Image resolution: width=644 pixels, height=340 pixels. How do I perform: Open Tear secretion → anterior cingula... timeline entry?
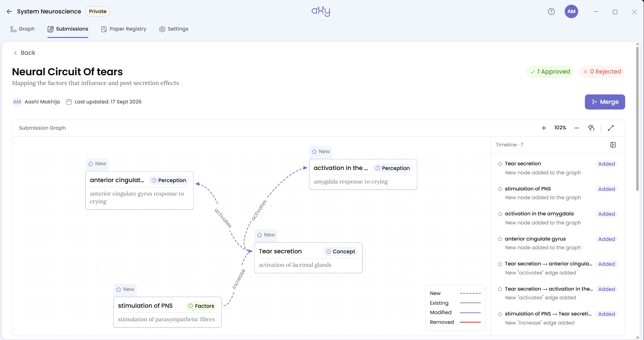point(557,268)
